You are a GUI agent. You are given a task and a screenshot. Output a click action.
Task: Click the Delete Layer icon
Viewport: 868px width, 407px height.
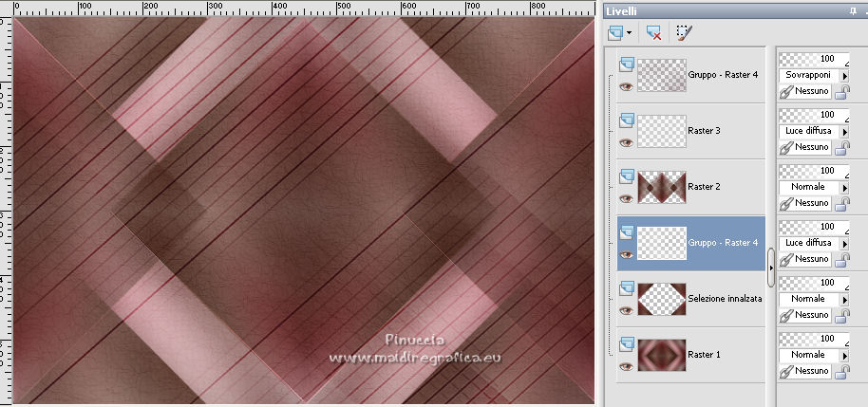coord(654,33)
